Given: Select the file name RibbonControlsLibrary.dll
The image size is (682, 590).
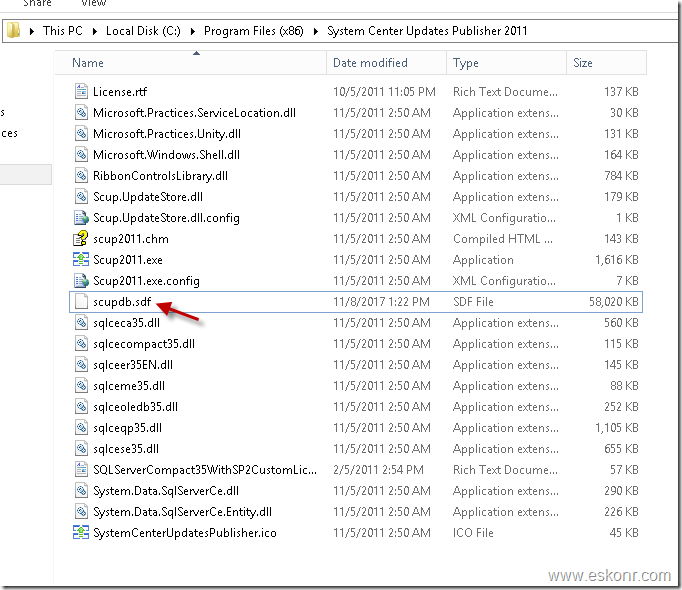Looking at the screenshot, I should tap(160, 176).
